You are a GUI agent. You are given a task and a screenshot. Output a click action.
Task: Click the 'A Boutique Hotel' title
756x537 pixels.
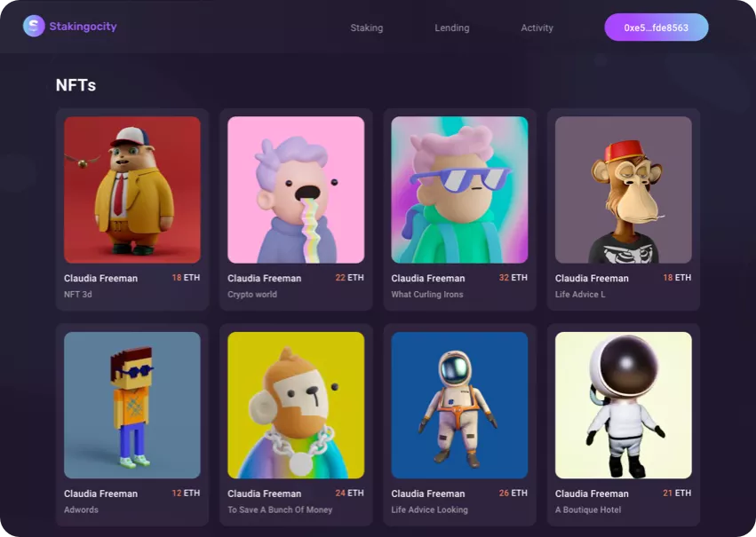[588, 509]
